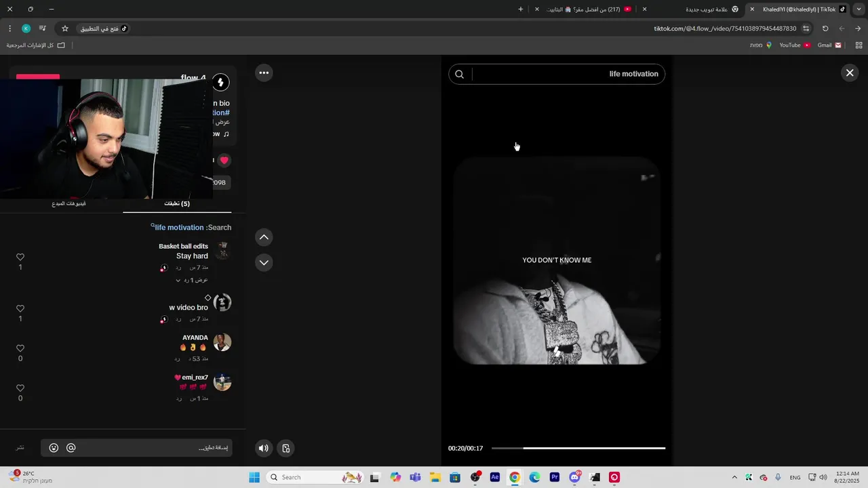868x488 pixels.
Task: Open a new browser tab with plus
Action: pos(521,9)
